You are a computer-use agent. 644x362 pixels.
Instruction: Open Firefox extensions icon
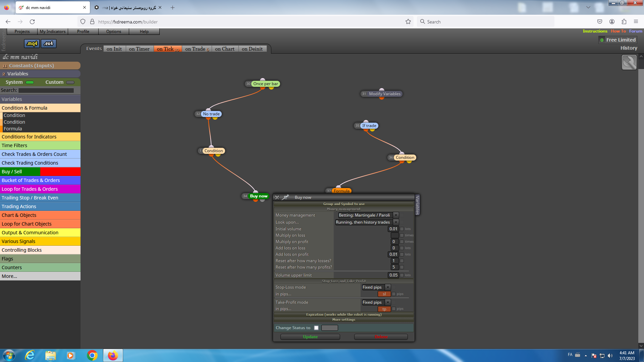point(624,22)
